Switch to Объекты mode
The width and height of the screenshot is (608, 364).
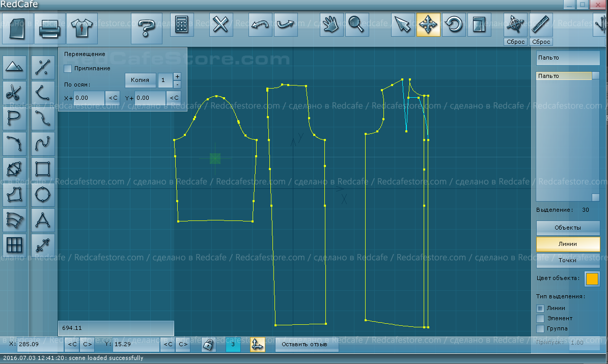568,228
